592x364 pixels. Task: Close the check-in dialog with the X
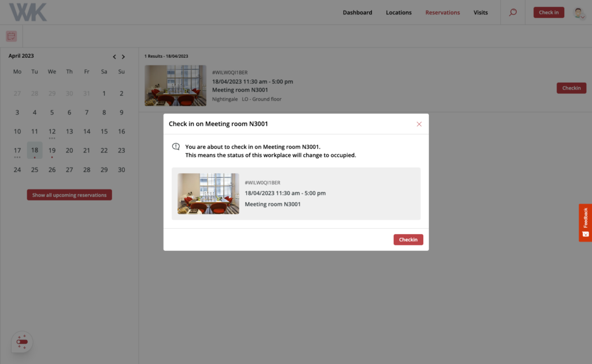pyautogui.click(x=419, y=124)
